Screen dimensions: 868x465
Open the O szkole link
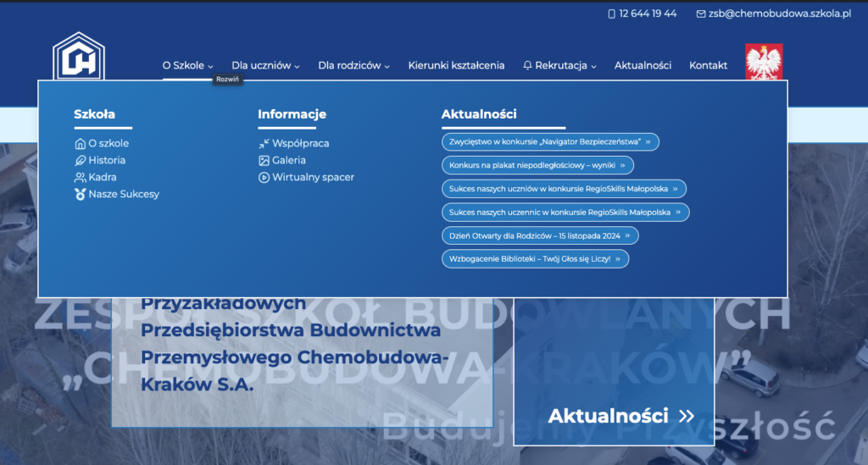[108, 143]
